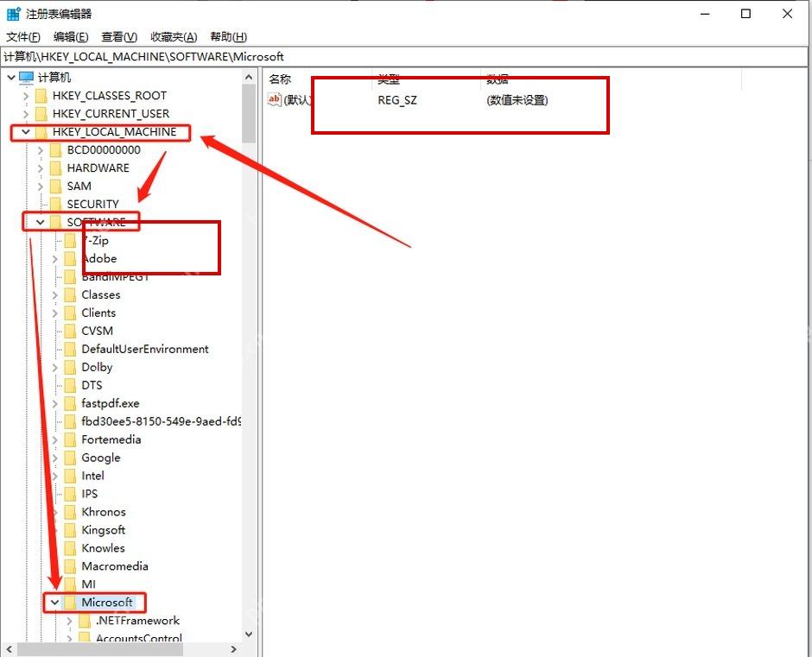Expand the .NETFramework key chevron
The height and width of the screenshot is (657, 812).
[69, 620]
